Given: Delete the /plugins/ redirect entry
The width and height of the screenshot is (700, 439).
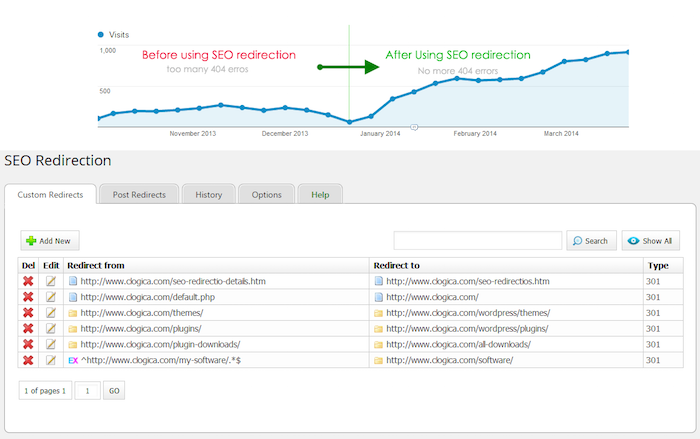Looking at the screenshot, I should coord(28,328).
